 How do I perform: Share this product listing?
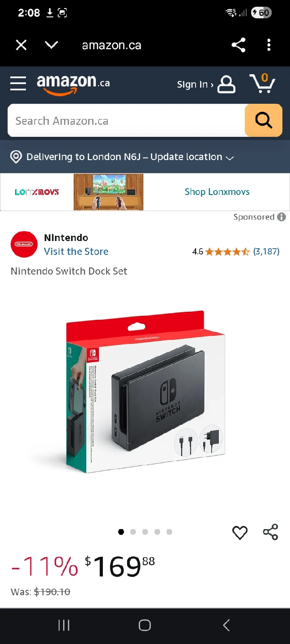pos(271,532)
